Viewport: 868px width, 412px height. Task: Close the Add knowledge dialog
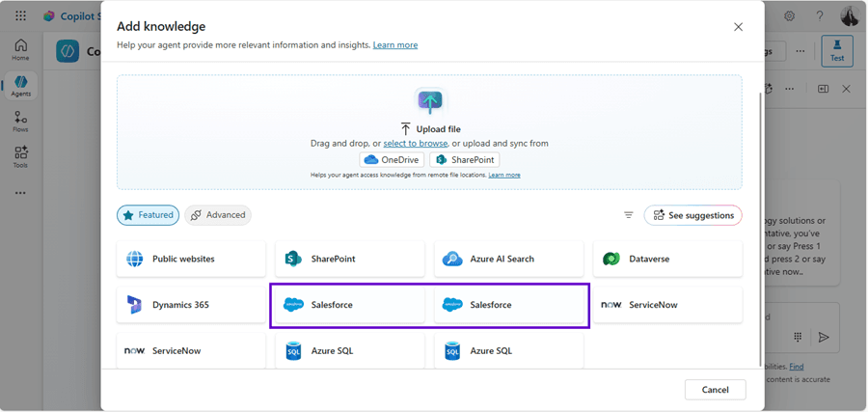738,27
